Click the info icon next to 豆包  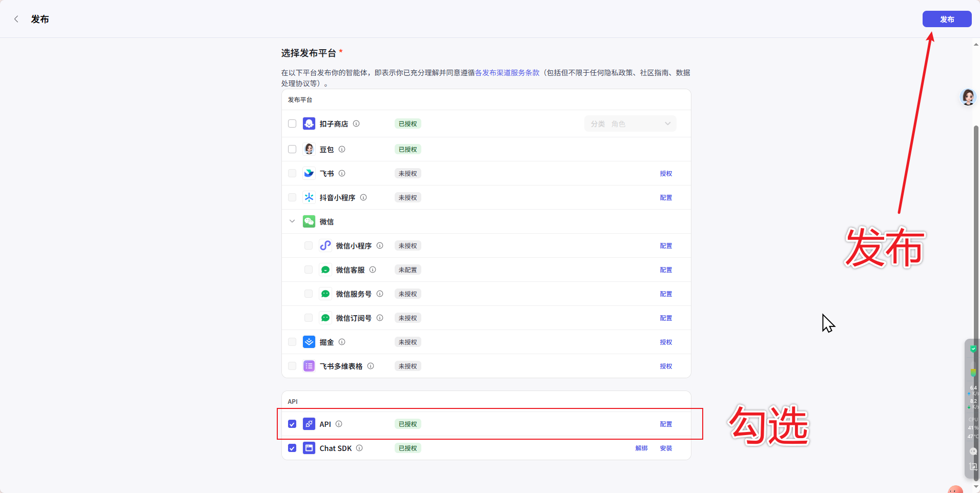(342, 149)
